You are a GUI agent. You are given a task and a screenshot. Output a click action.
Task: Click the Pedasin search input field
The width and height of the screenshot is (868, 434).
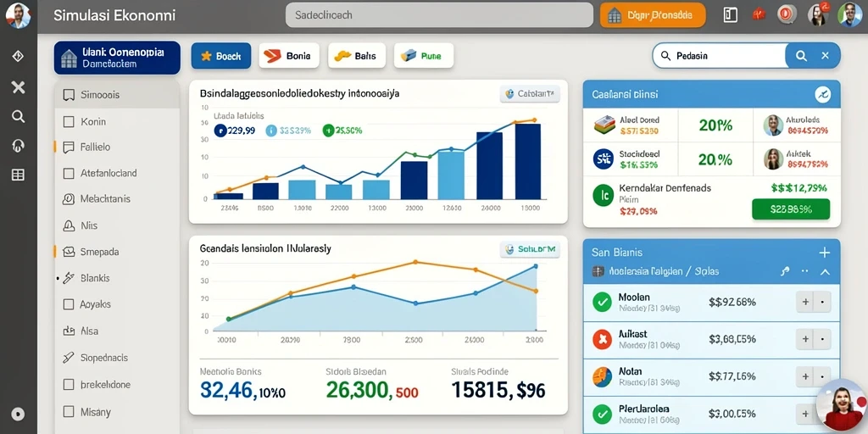[720, 55]
